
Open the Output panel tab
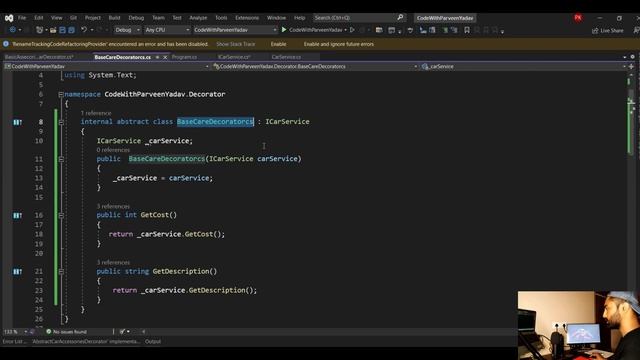(x=153, y=342)
